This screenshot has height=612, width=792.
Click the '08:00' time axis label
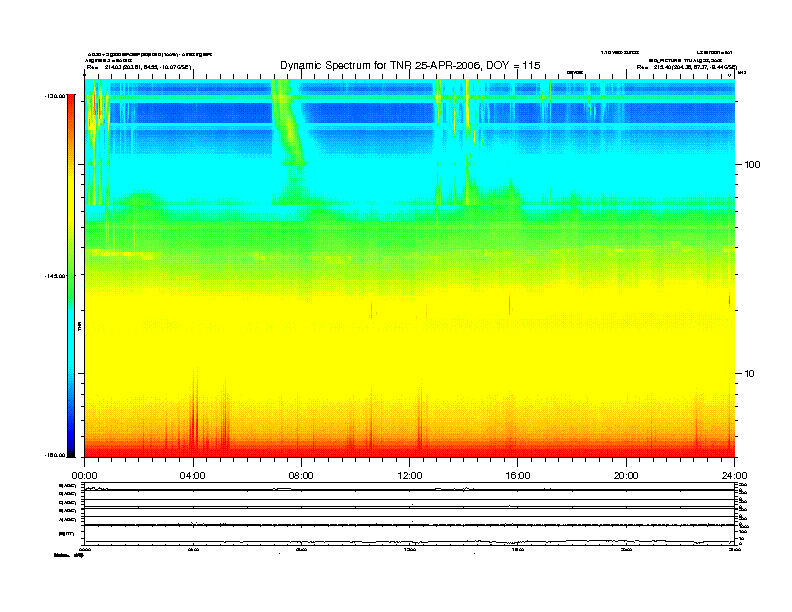tap(301, 476)
